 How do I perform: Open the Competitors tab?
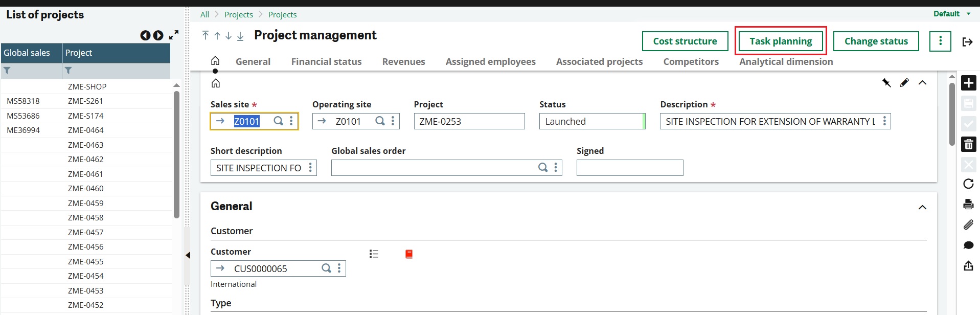691,61
